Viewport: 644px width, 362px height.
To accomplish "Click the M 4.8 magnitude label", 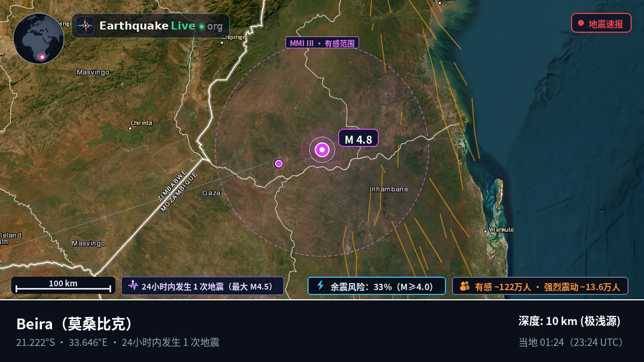I will point(358,138).
